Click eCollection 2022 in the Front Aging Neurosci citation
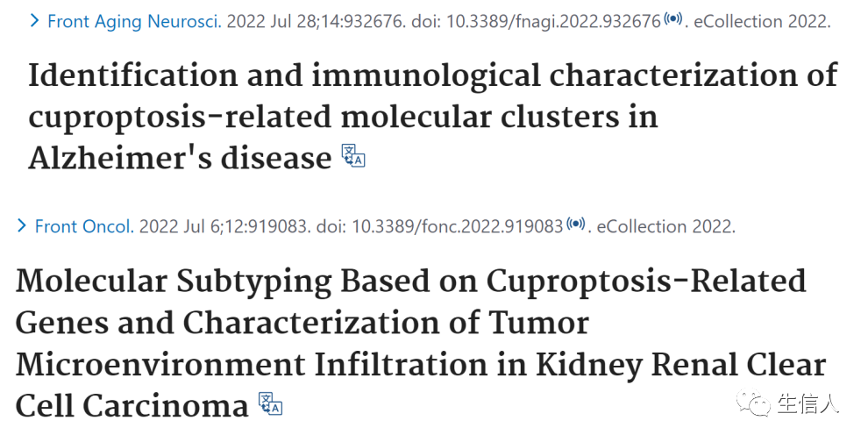868x442 pixels. 761,22
